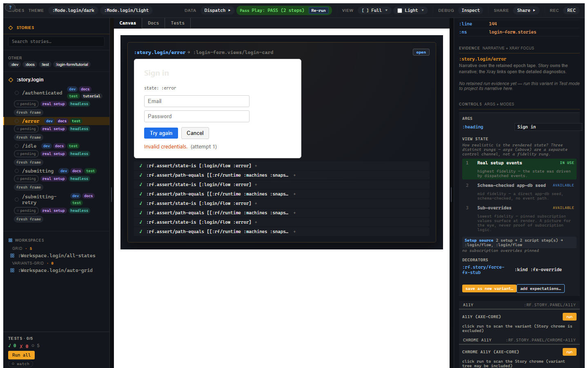The image size is (588, 368).
Task: Click the Email input field
Action: [x=197, y=101]
